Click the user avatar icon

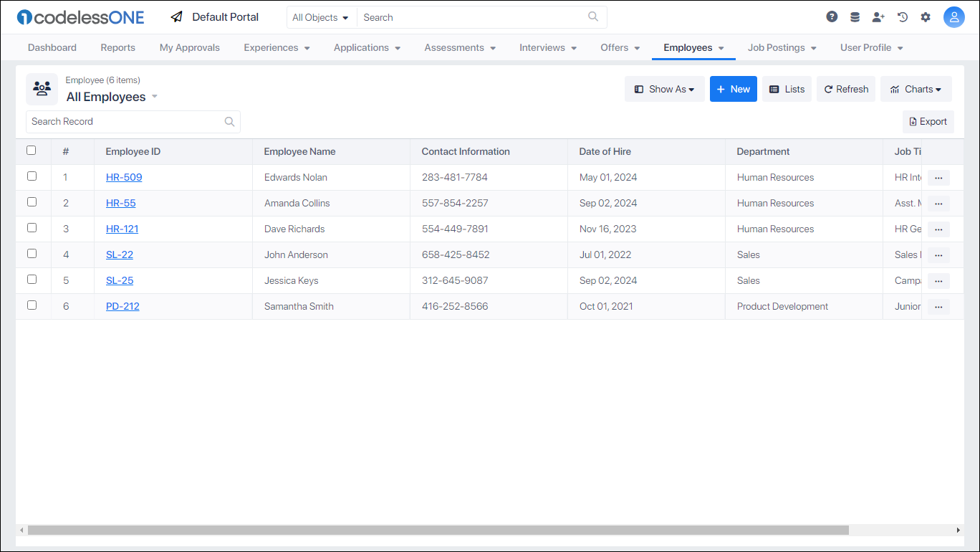(x=953, y=16)
